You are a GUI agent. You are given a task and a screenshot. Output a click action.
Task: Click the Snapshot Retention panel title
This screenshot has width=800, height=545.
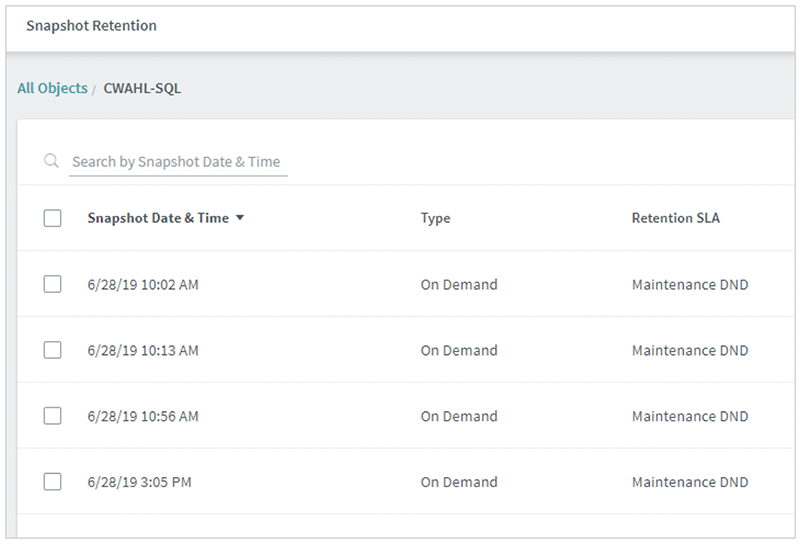pyautogui.click(x=91, y=26)
